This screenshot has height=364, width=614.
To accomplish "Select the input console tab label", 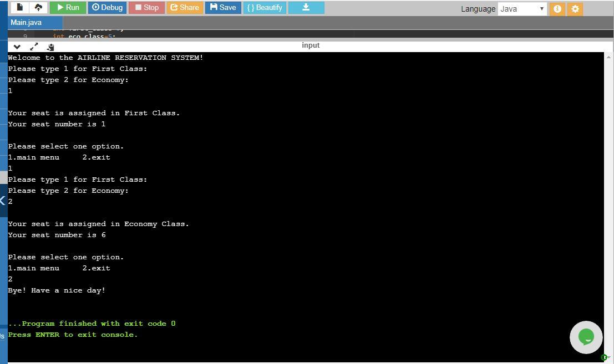I will [x=311, y=45].
